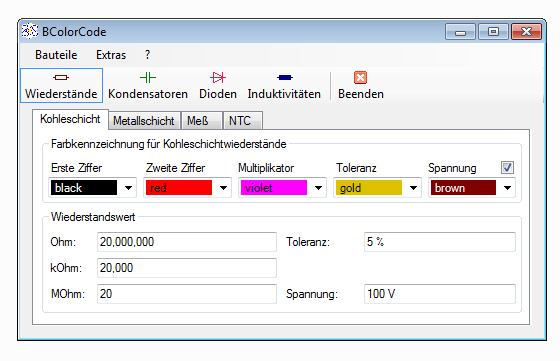Screen dimensions: 560x361
Task: Close the BColorCode window
Action: tap(526, 32)
